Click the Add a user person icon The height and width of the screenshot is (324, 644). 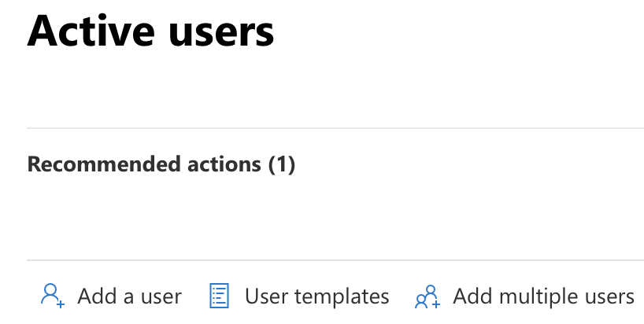pyautogui.click(x=53, y=295)
